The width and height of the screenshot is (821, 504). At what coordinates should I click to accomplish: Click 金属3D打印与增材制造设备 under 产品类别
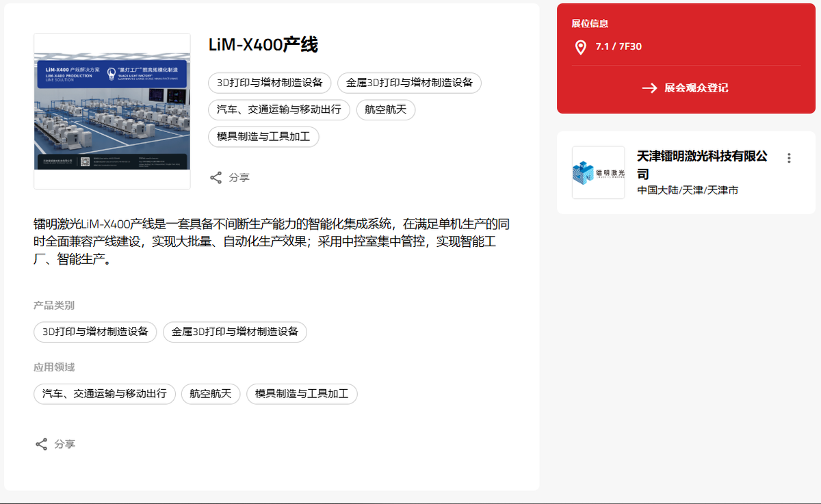click(x=235, y=332)
